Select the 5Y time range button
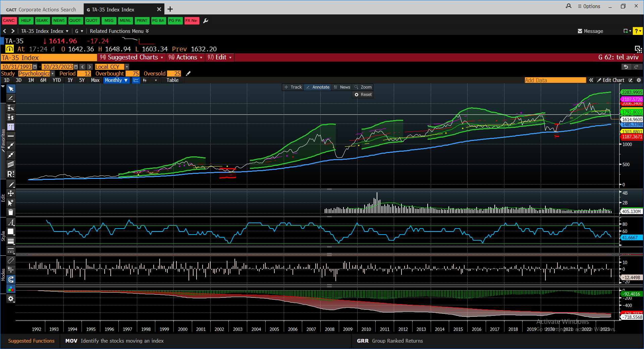Screen dimensions: 644x349 pos(82,80)
